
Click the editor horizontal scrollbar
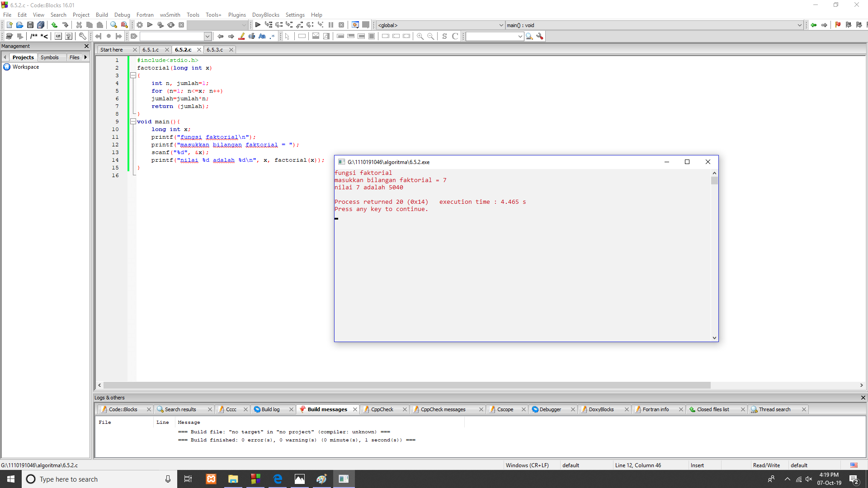407,385
